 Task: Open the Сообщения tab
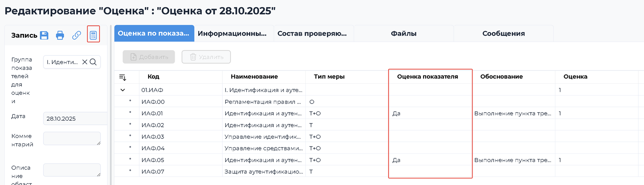tap(503, 34)
